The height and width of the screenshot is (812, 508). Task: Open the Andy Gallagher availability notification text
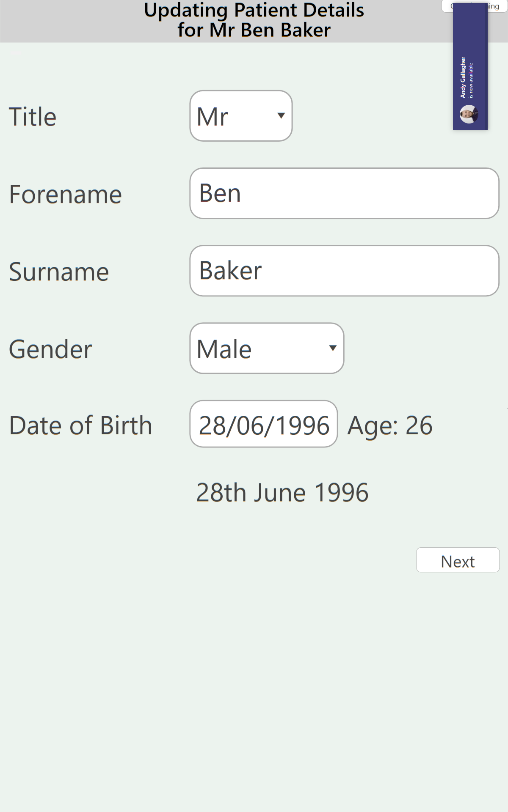(467, 78)
